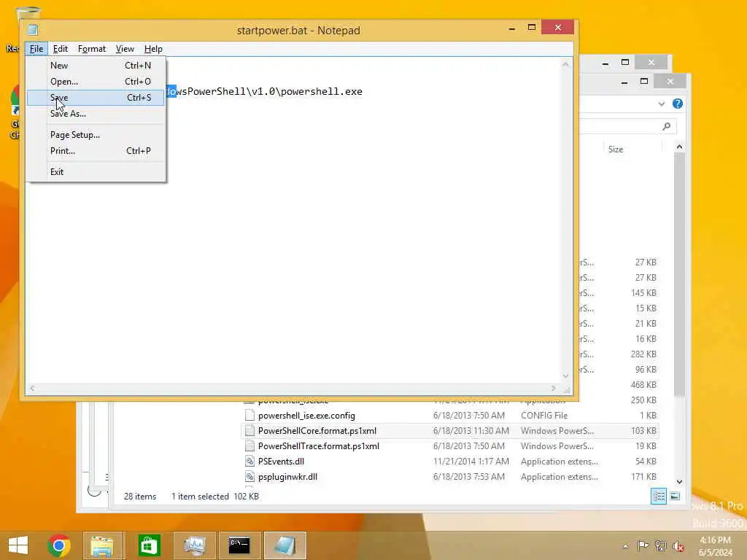Open the Windows Store taskbar icon
The height and width of the screenshot is (560, 747).
click(149, 545)
